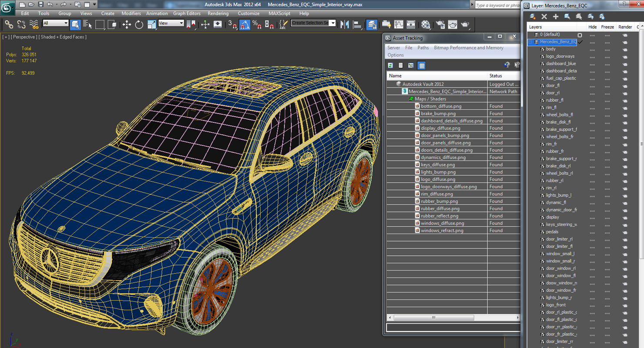Screen dimensions: 644x348
Task: Click the Status column header
Action: click(x=503, y=76)
